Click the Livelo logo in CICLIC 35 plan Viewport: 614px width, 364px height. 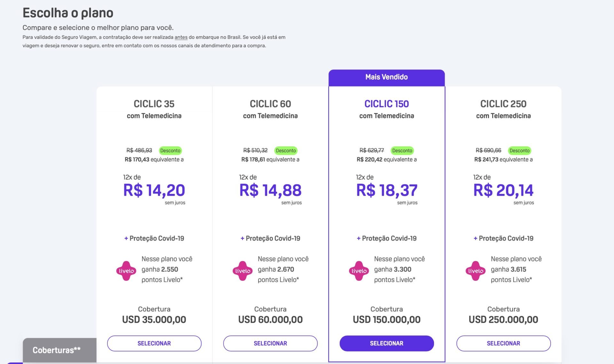tap(126, 271)
